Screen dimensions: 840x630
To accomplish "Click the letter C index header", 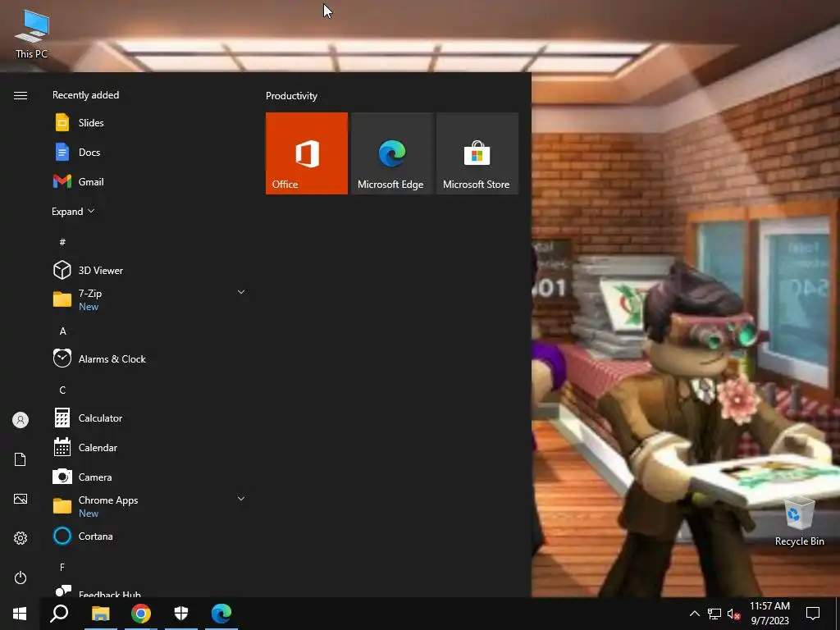I will pos(62,390).
